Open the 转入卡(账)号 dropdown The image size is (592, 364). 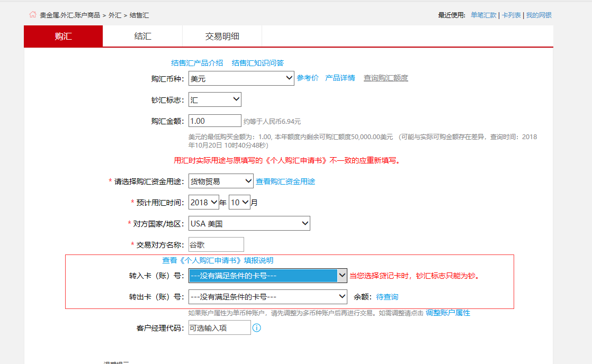pyautogui.click(x=268, y=276)
